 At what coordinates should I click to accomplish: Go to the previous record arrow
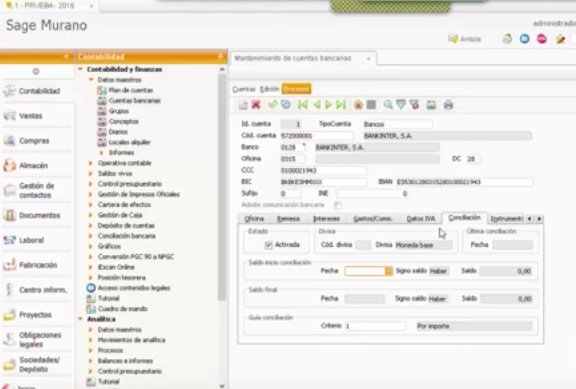pos(317,105)
